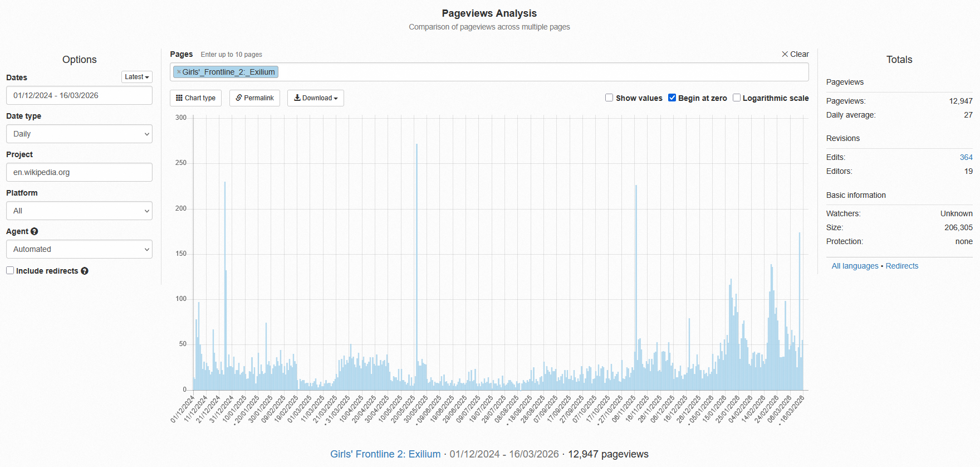The height and width of the screenshot is (467, 980).
Task: Click the Pageviews total value 12,947
Action: [961, 101]
